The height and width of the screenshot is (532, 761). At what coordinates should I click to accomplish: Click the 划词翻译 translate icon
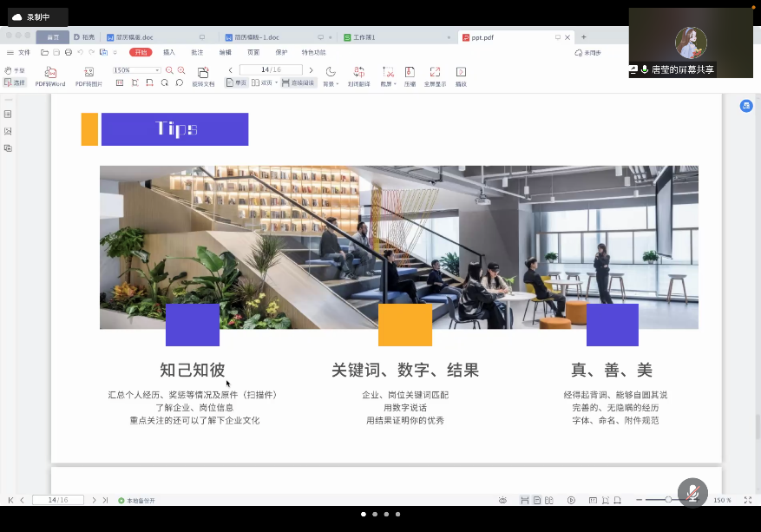pyautogui.click(x=358, y=73)
